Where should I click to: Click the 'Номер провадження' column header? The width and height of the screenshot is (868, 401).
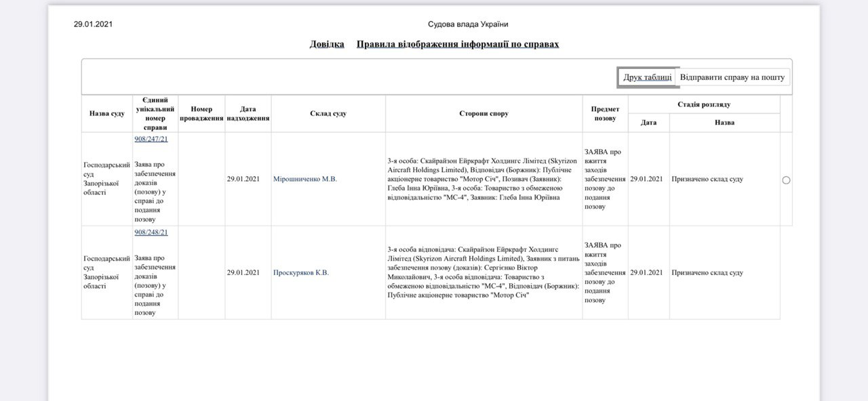[201, 113]
